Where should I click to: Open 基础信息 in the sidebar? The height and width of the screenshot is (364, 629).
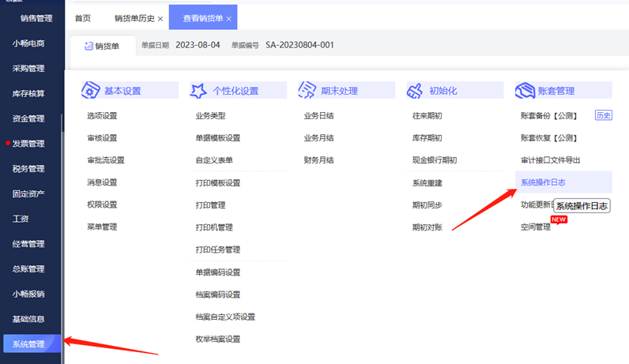coord(28,319)
